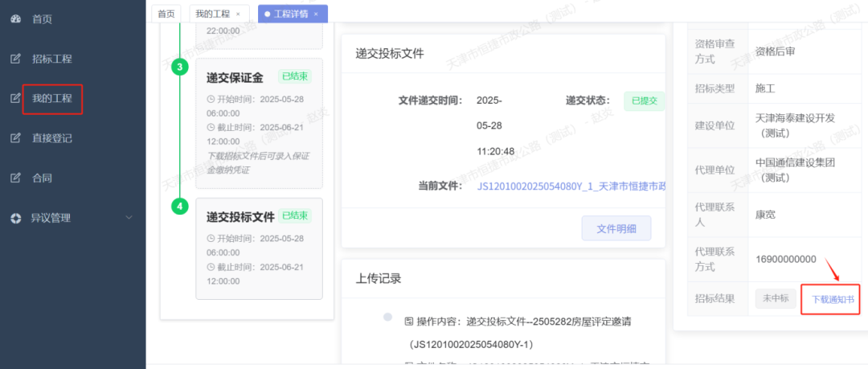Open 招标工程 in the sidebar
The image size is (868, 369).
click(x=52, y=59)
